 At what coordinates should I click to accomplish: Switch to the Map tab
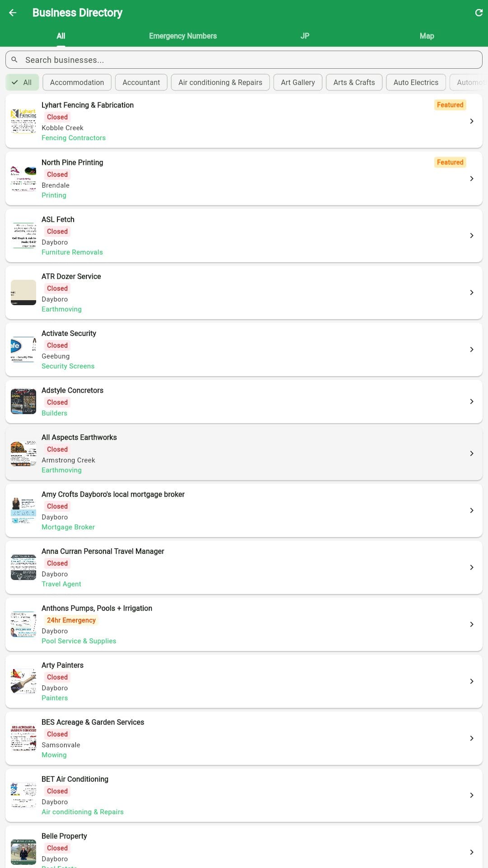(427, 36)
